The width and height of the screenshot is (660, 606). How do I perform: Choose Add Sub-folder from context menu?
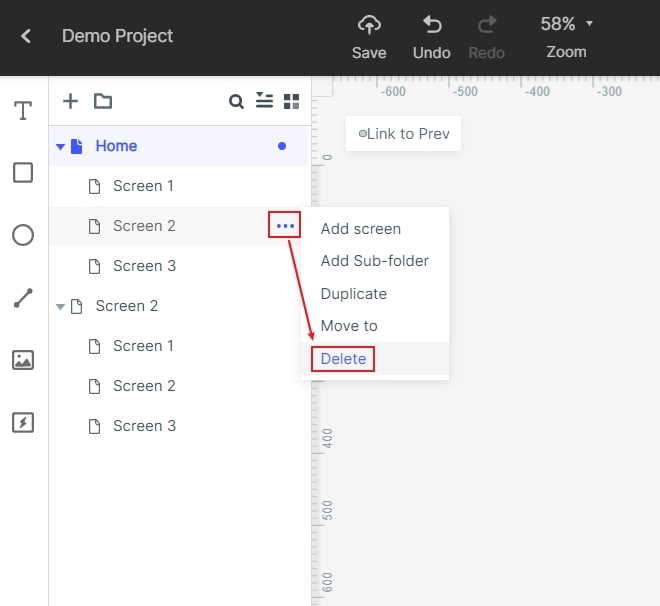[375, 261]
